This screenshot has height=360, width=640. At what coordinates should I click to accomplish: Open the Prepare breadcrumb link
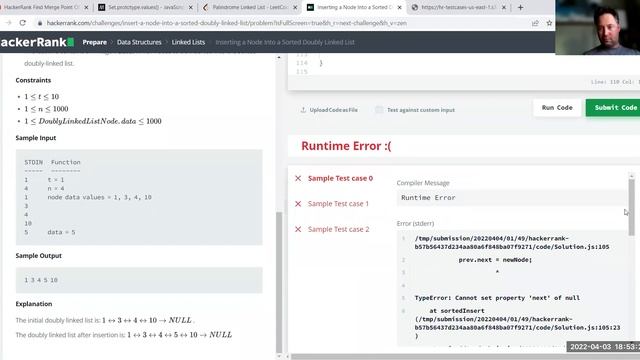[94, 42]
